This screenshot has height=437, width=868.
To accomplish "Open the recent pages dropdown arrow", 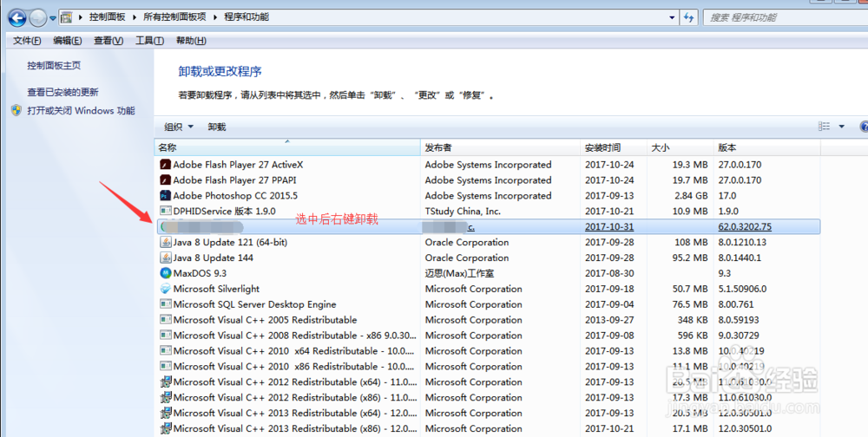I will coord(53,18).
